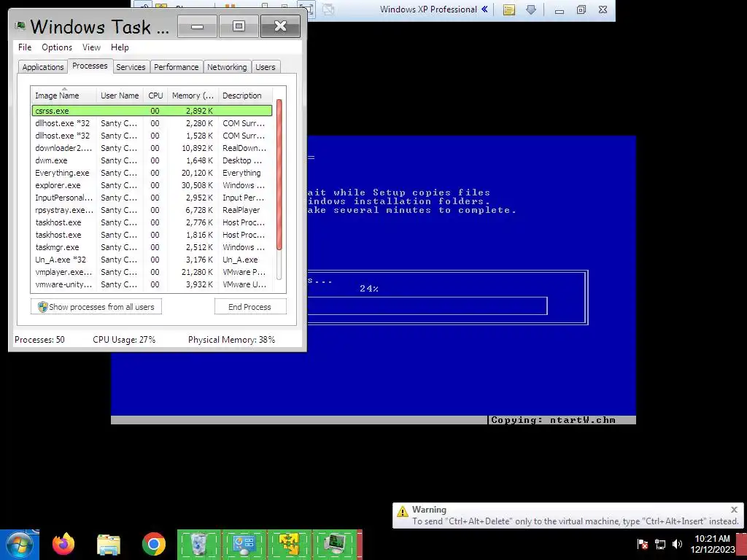
Task: Click the Show desktop strip beside clock
Action: [742, 545]
